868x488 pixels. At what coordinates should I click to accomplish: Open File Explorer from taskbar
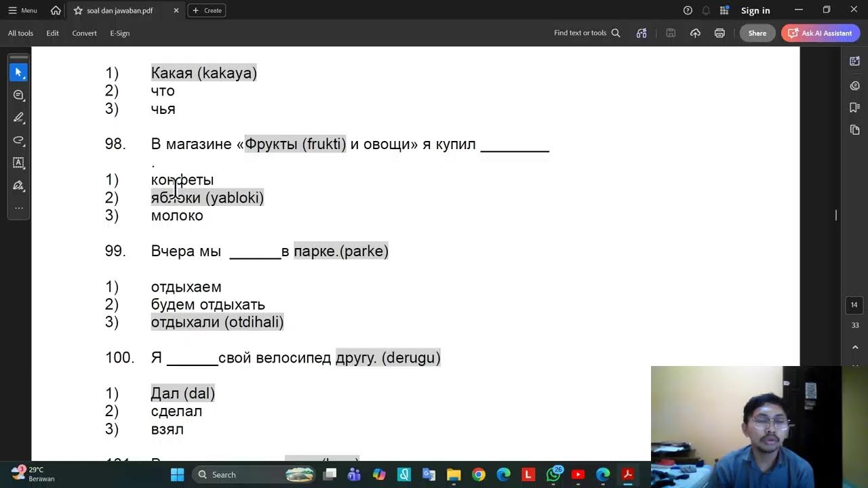click(x=454, y=474)
